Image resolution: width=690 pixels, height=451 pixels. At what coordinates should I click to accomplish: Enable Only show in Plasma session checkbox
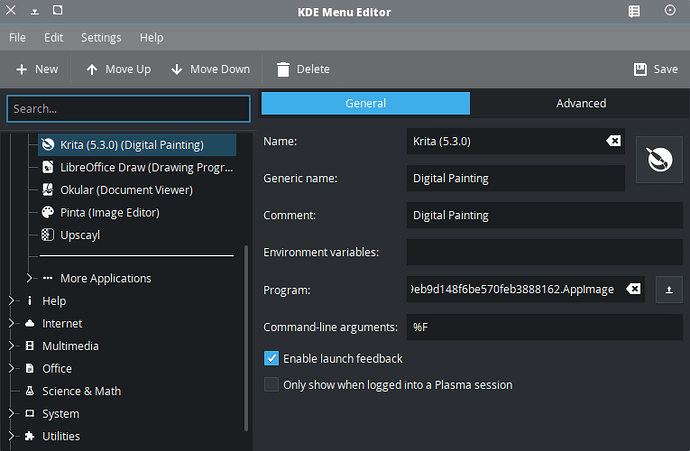coord(271,384)
